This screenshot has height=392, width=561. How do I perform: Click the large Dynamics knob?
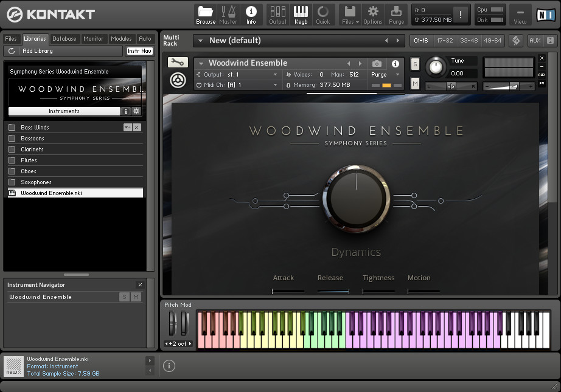click(357, 198)
